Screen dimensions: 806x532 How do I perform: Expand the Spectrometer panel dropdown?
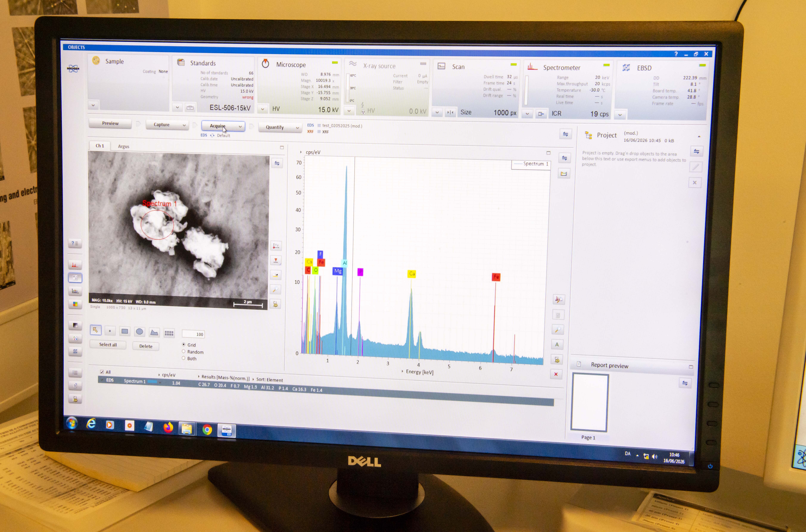[x=527, y=114]
